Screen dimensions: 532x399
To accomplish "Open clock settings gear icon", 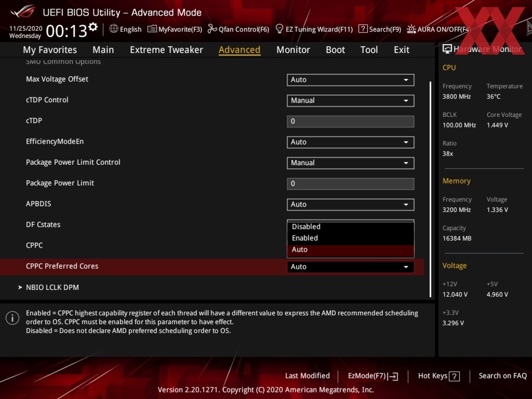I will coord(93,27).
